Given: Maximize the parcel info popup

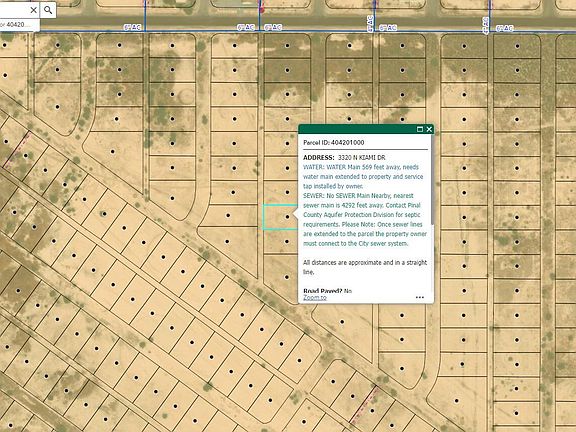Looking at the screenshot, I should coord(420,129).
